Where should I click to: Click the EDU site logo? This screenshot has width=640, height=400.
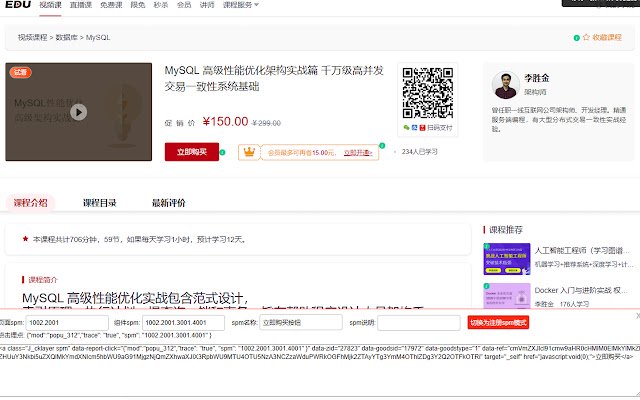[x=18, y=4]
